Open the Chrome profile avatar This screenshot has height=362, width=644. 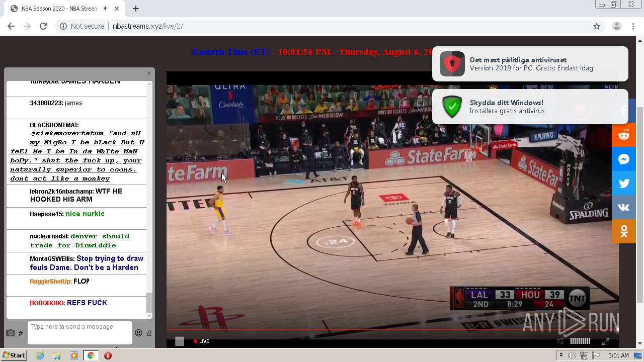point(617,26)
